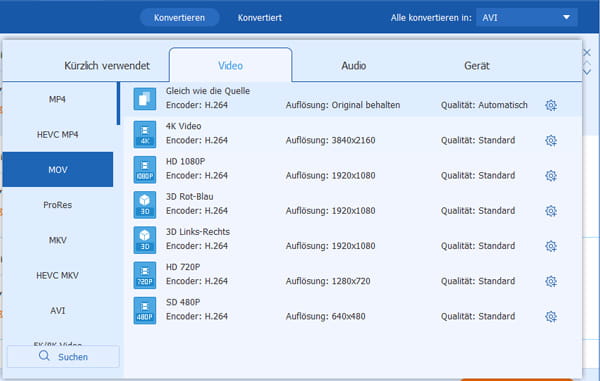Select the HD 1080P preset title
The width and height of the screenshot is (600, 381).
pos(185,161)
